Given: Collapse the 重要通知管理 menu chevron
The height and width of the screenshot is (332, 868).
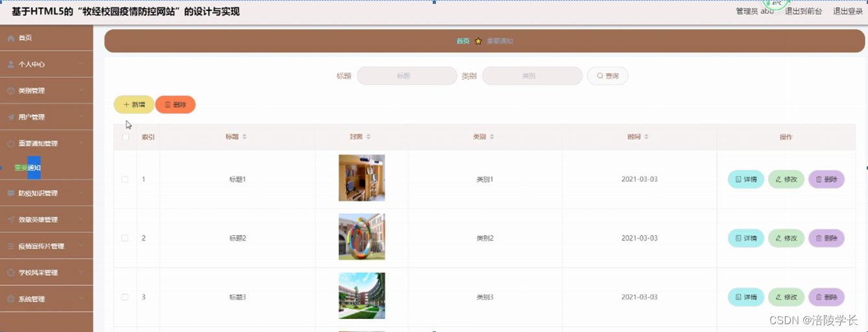Looking at the screenshot, I should tap(81, 144).
